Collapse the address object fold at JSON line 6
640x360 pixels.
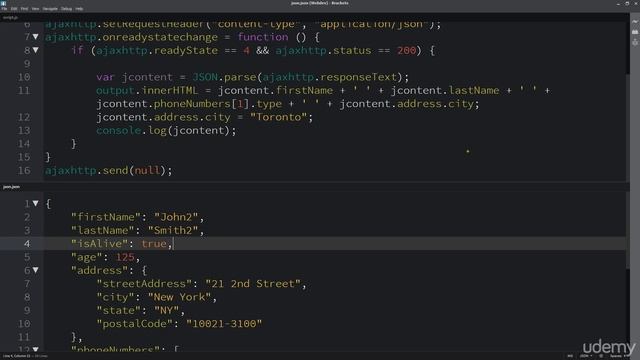pyautogui.click(x=36, y=270)
